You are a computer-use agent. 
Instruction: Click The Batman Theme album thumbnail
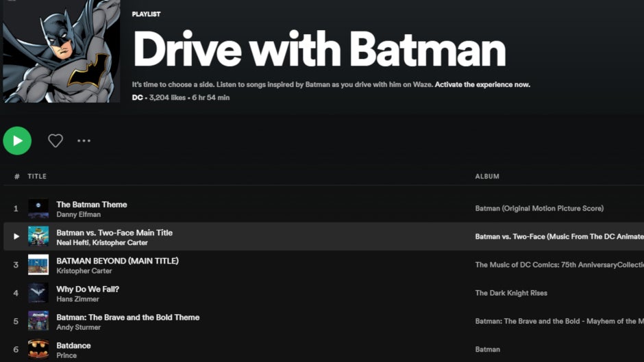point(38,209)
